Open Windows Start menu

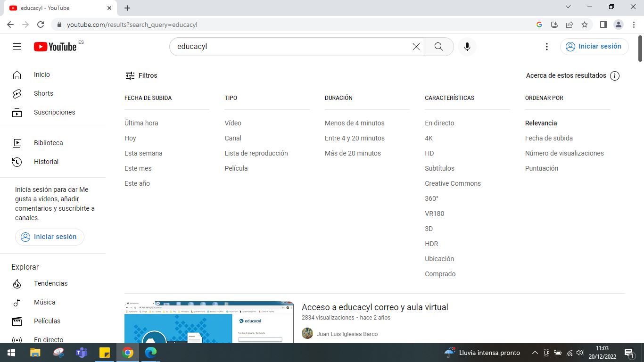click(x=11, y=353)
